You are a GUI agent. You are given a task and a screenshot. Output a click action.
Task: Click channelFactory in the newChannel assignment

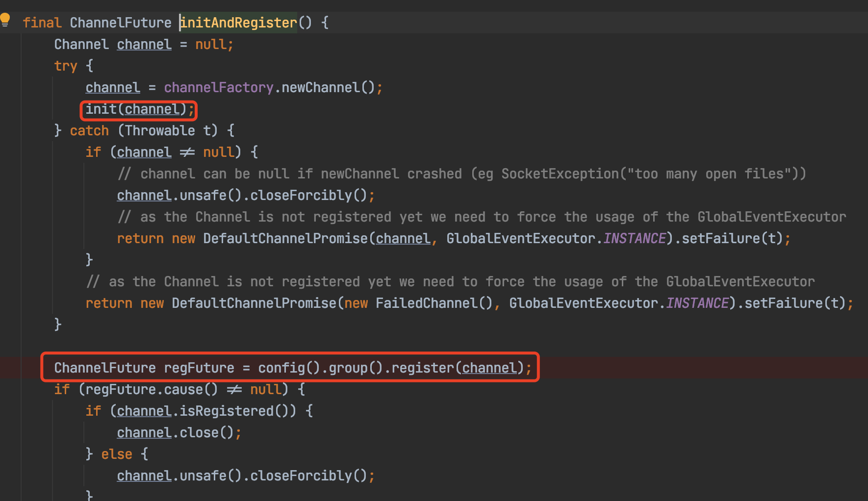(x=219, y=87)
